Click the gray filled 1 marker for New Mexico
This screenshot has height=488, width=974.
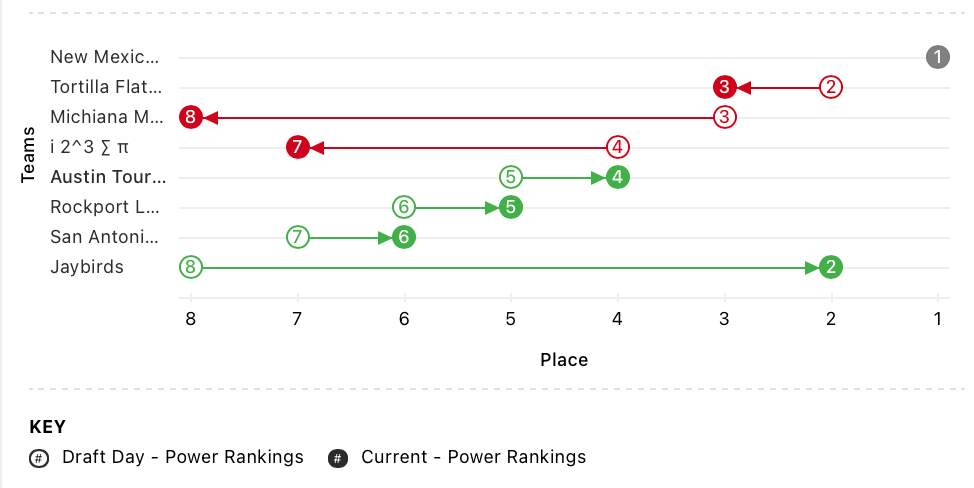pyautogui.click(x=937, y=57)
